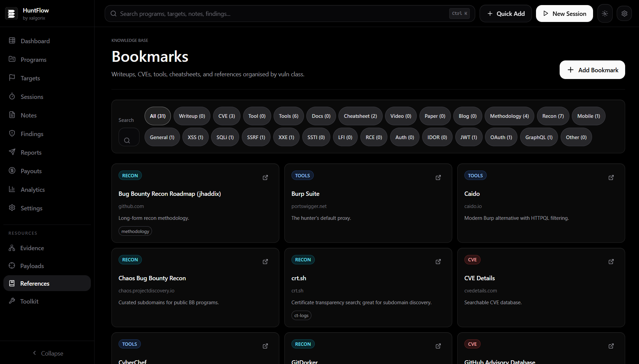Open external link for GitHub Advisory Database card

[x=611, y=346]
